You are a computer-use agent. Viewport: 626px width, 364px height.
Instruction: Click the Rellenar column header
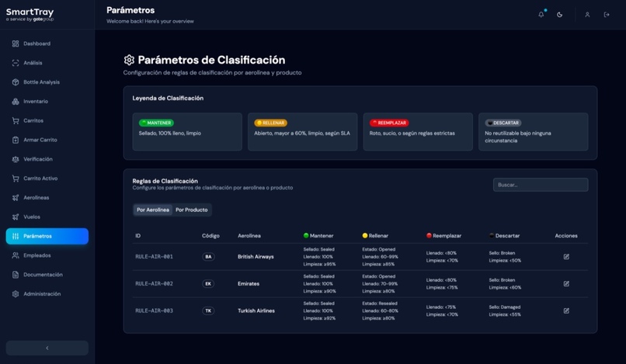click(x=375, y=236)
